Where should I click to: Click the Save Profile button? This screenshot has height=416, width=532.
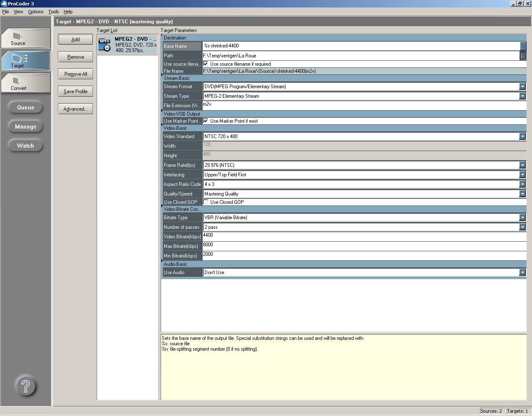pyautogui.click(x=75, y=92)
